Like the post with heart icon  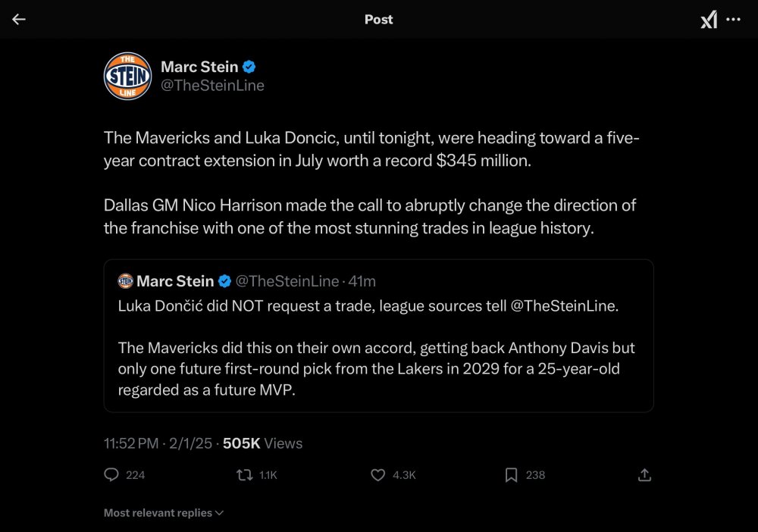[x=378, y=474]
